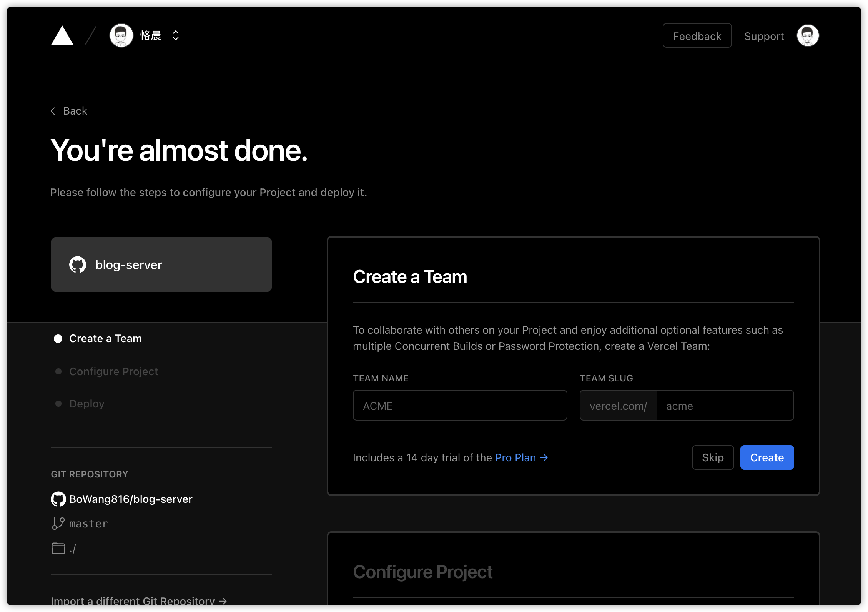Click the GitHub icon beside BoWang816/blog-server

58,499
